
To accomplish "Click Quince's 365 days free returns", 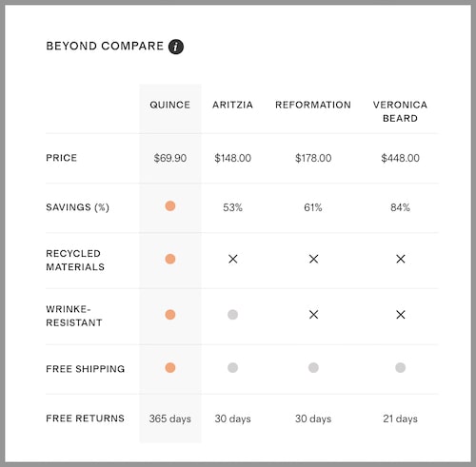I will point(170,418).
